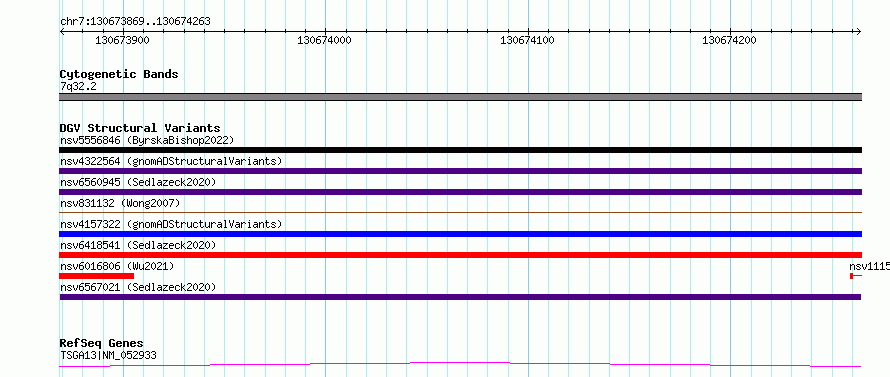Viewport: 890px width, 377px height.
Task: Click the purple nsv4322564 variant bar
Action: (460, 171)
